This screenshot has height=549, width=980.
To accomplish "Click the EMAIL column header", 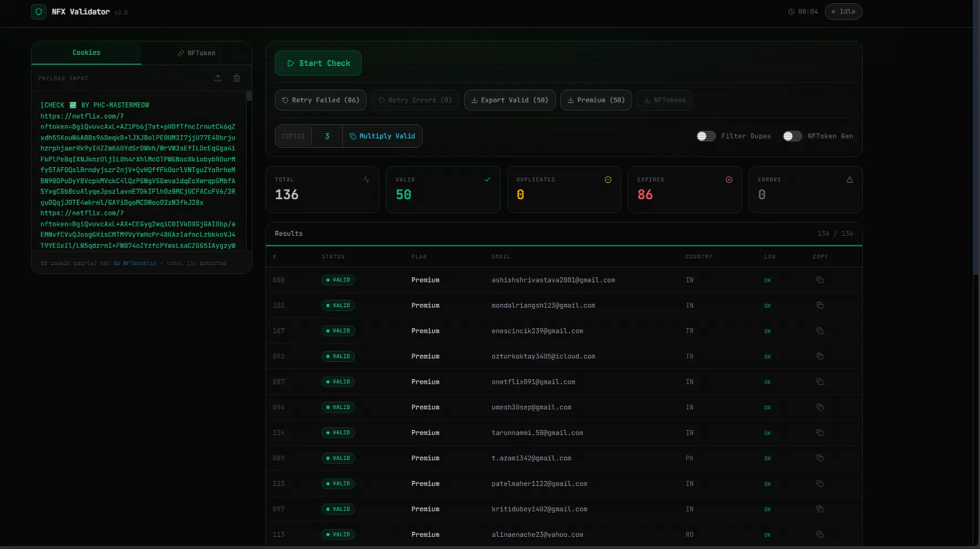I will [x=501, y=257].
